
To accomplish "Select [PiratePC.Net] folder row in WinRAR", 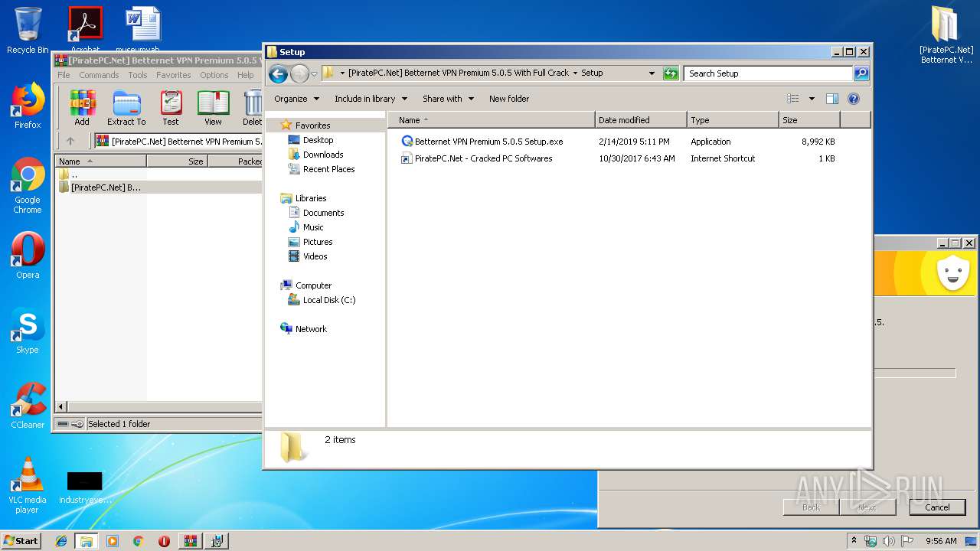I will [158, 187].
